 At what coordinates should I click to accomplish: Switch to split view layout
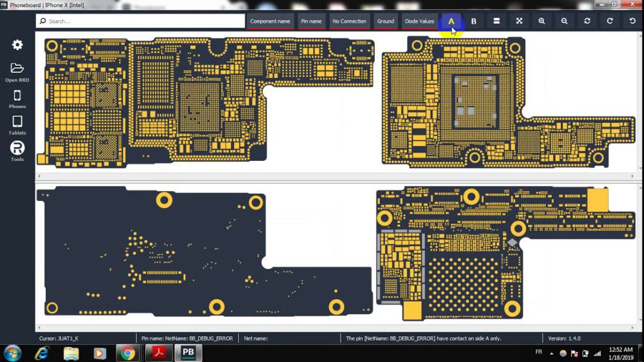tap(497, 21)
